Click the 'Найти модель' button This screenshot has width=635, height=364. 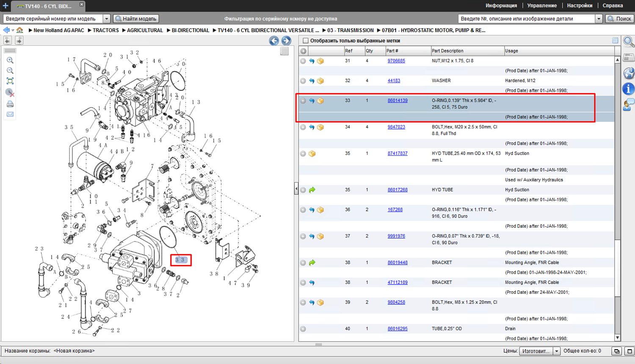click(136, 19)
